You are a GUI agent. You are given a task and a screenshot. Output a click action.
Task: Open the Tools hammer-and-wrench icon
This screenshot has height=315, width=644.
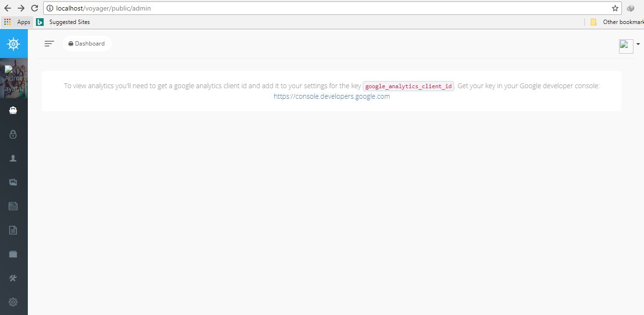click(13, 278)
